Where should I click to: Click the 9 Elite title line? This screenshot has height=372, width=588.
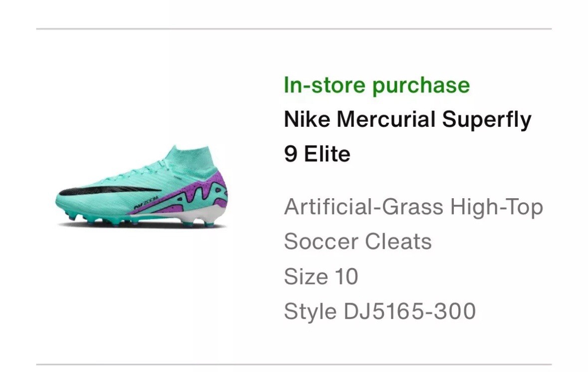pyautogui.click(x=317, y=154)
